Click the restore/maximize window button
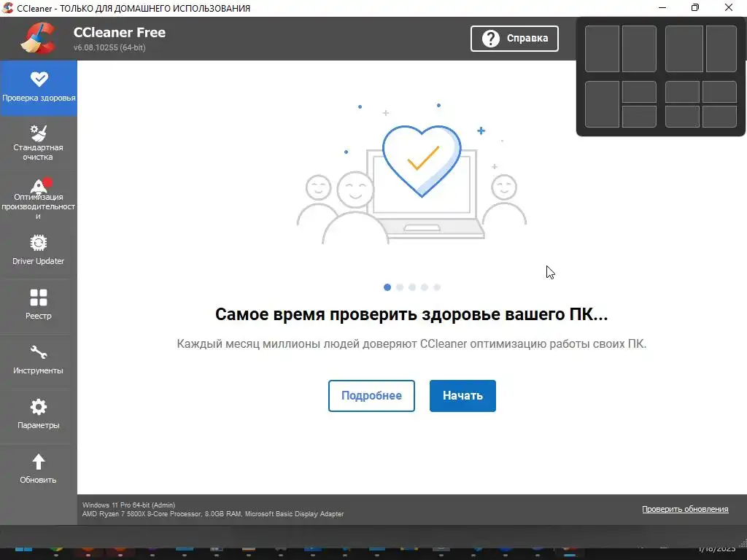 point(695,7)
